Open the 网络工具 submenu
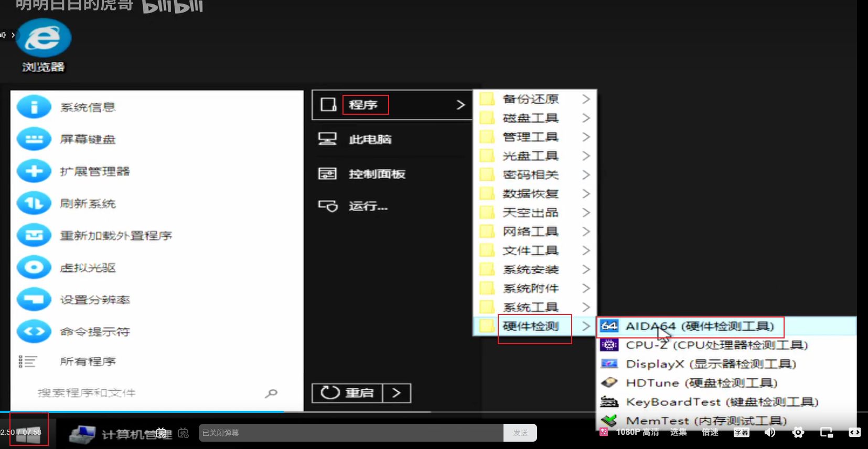The image size is (868, 449). point(535,232)
